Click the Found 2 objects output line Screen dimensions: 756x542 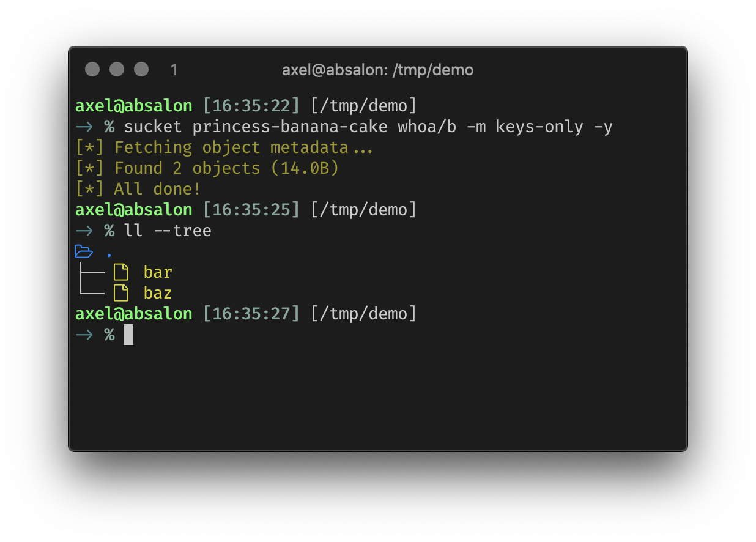point(207,168)
